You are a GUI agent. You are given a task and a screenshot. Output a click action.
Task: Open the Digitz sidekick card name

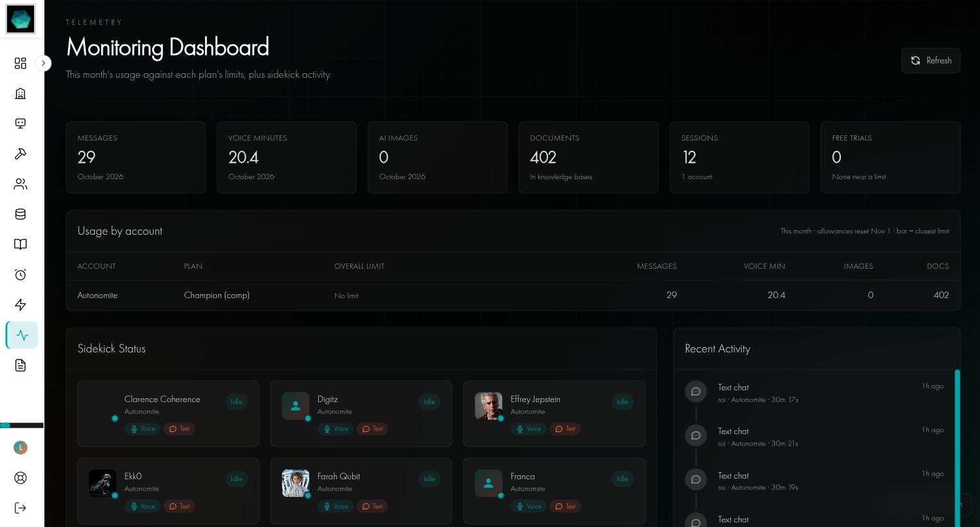tap(328, 399)
